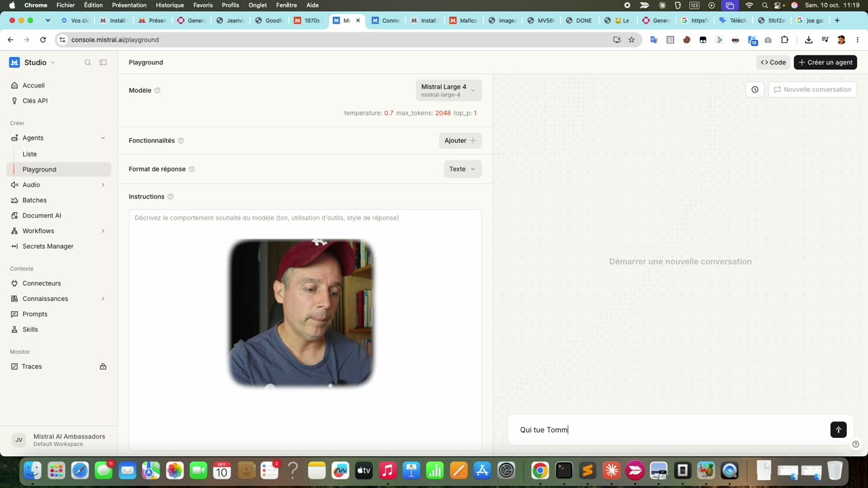Click the lock icon on Traces row
Screen dimensions: 868x488
coord(103,367)
